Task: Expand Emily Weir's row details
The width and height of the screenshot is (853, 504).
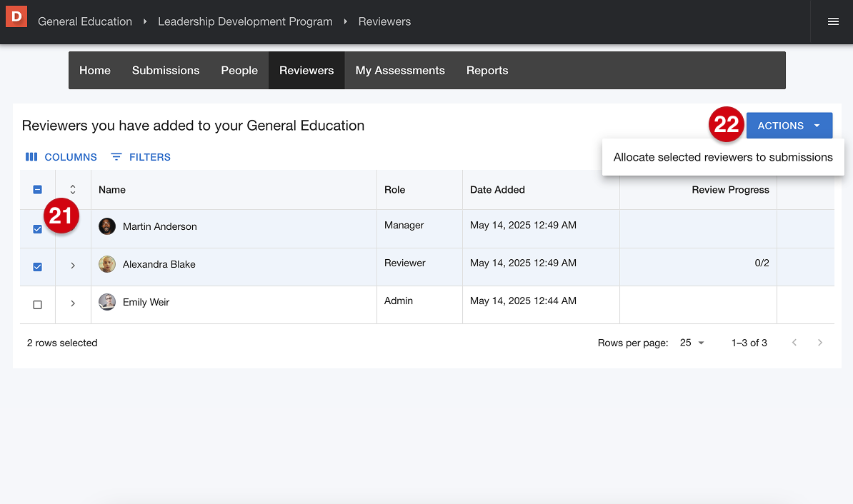Action: [73, 303]
